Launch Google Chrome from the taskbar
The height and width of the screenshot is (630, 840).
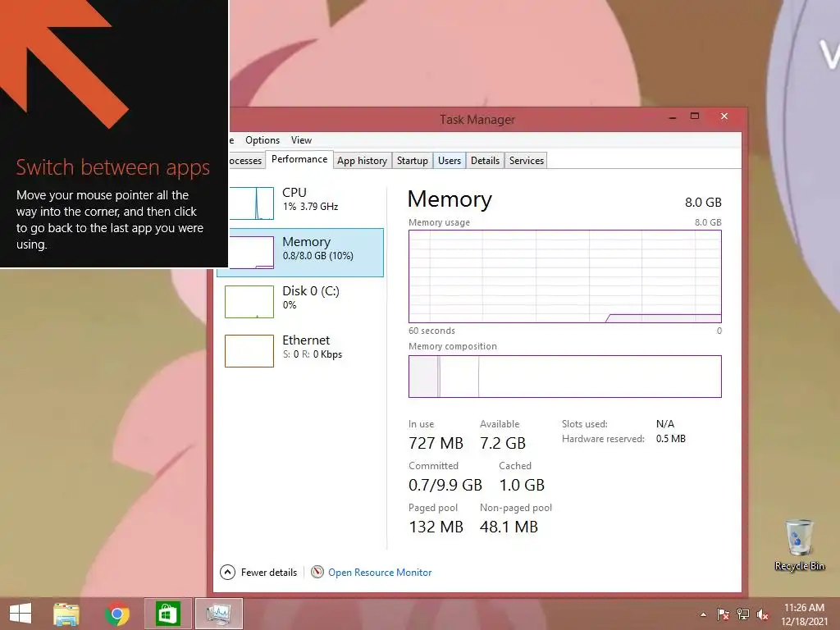click(116, 614)
